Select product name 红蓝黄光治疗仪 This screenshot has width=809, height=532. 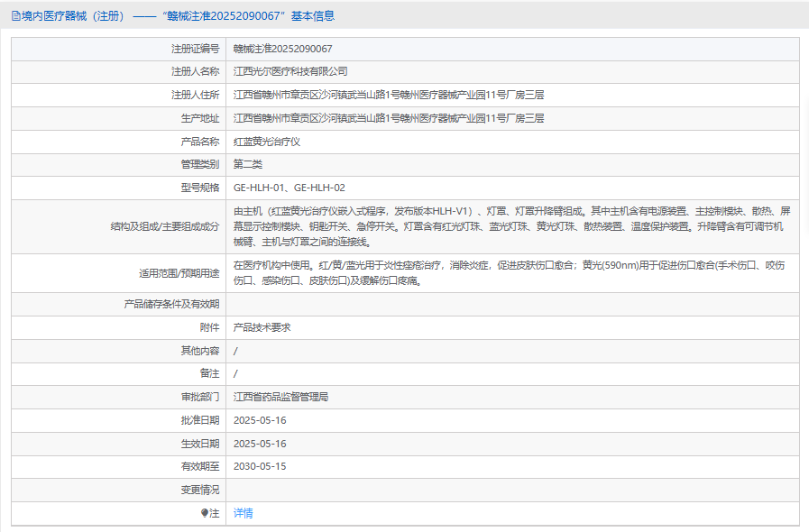click(x=267, y=142)
